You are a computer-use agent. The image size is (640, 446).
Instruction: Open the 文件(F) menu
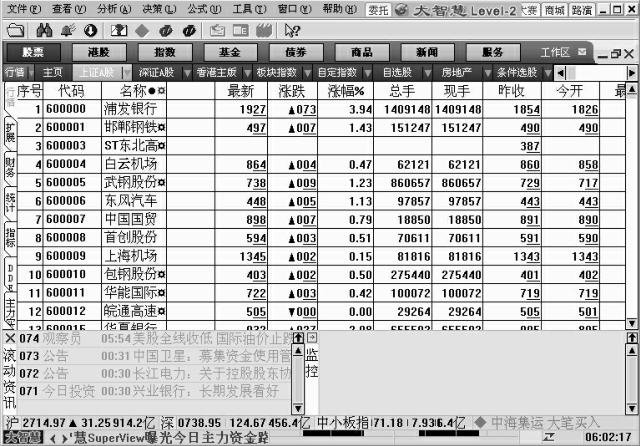(24, 9)
